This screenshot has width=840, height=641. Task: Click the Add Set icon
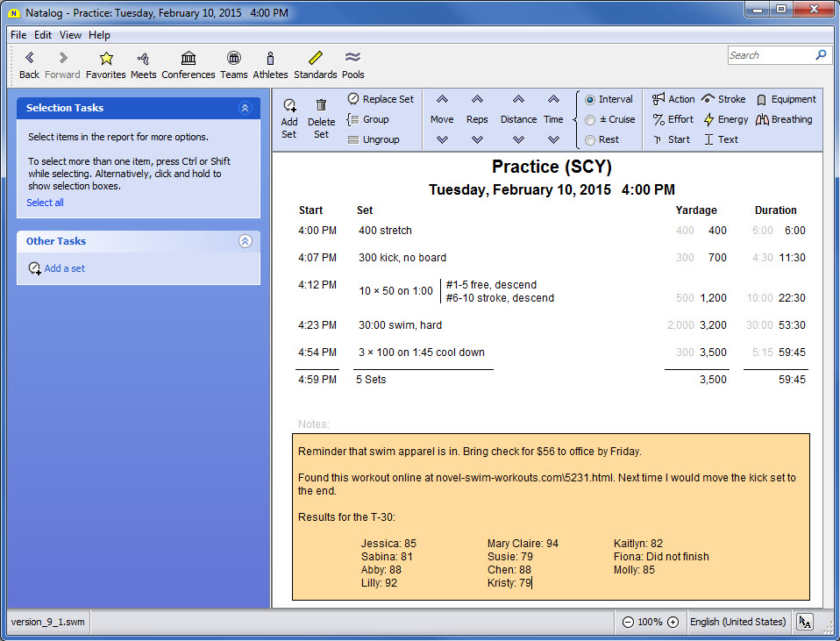pos(289,106)
